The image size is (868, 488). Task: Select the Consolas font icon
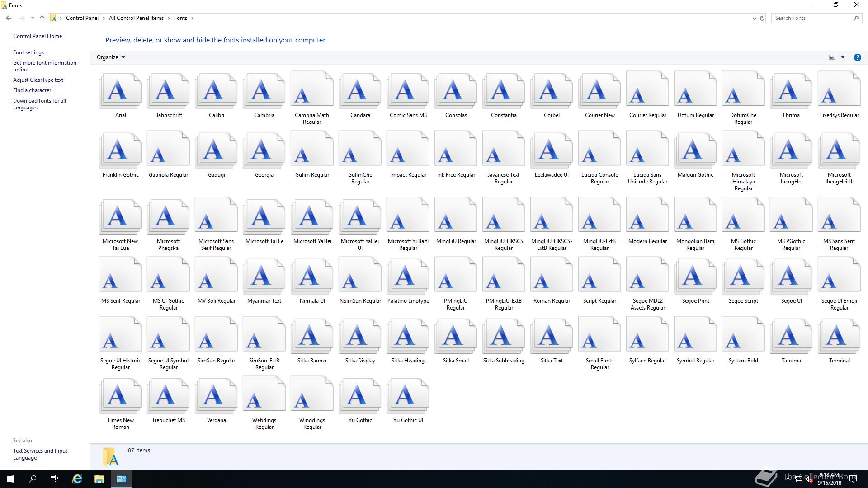(x=456, y=90)
